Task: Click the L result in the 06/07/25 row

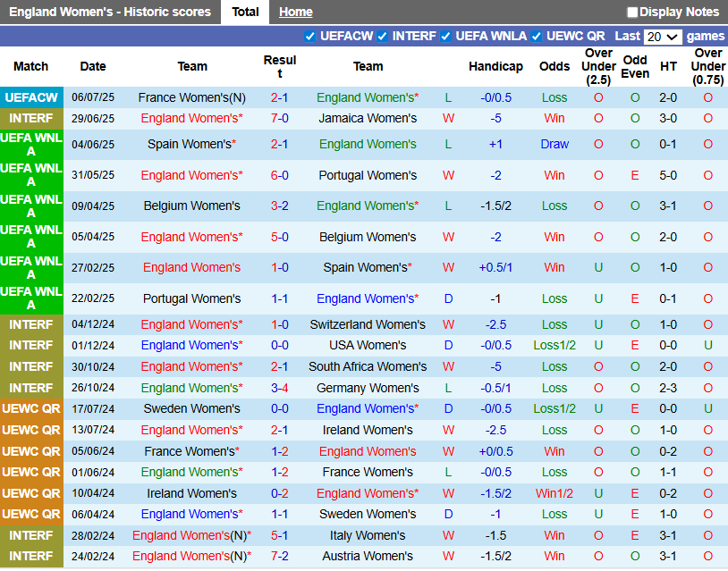Action: [x=448, y=98]
